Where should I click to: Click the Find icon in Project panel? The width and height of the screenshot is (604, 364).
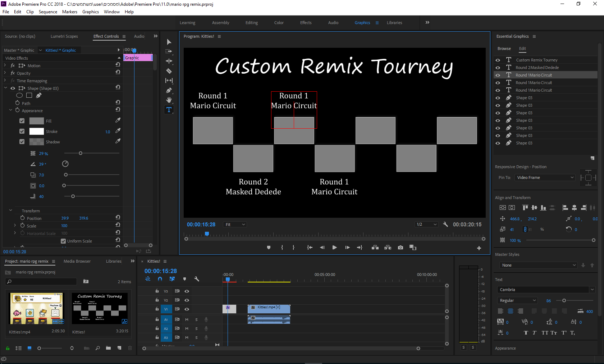pos(97,348)
